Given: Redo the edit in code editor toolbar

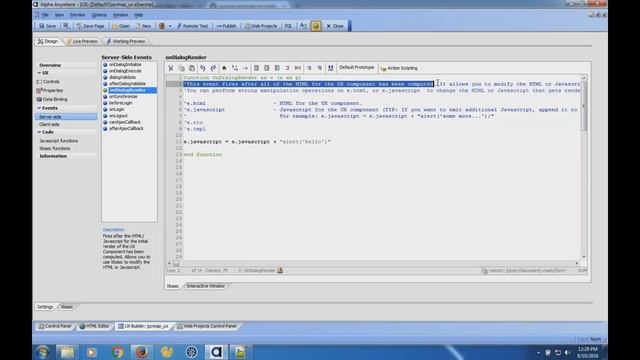Looking at the screenshot, I should [x=213, y=68].
